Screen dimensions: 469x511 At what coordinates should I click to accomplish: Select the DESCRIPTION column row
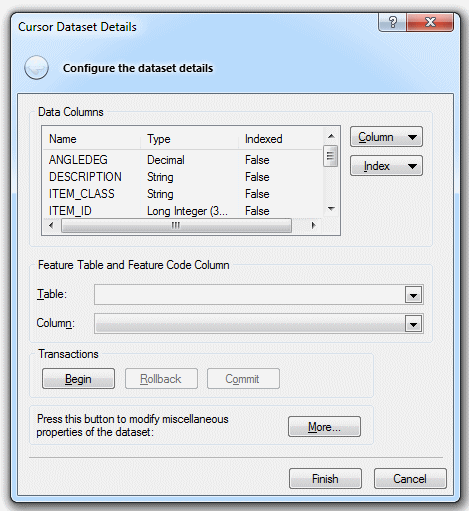tap(183, 177)
